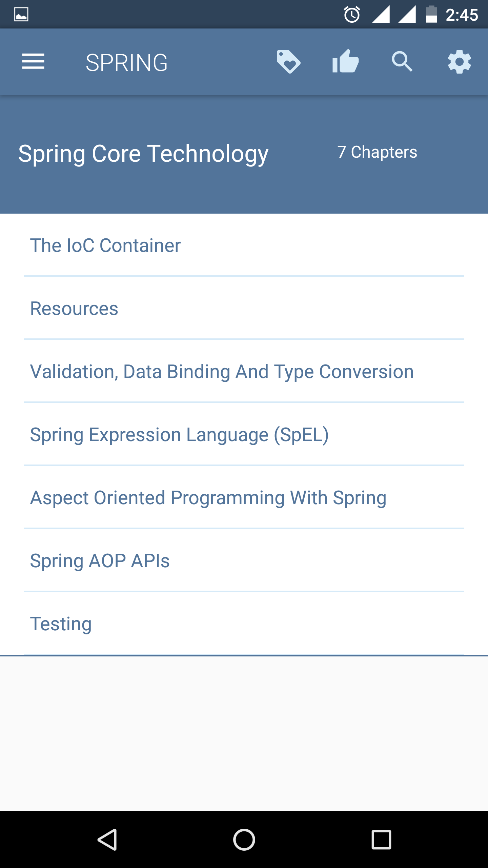Open The IoC Container chapter
The height and width of the screenshot is (868, 488).
[x=105, y=245]
